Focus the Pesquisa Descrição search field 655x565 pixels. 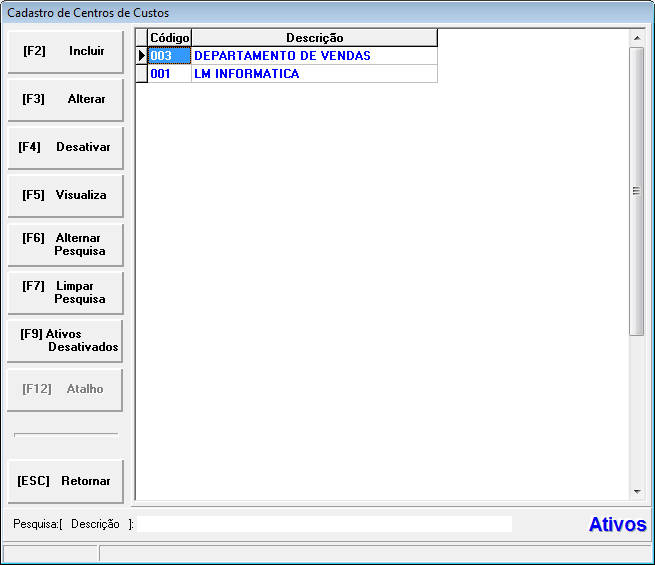pyautogui.click(x=324, y=524)
